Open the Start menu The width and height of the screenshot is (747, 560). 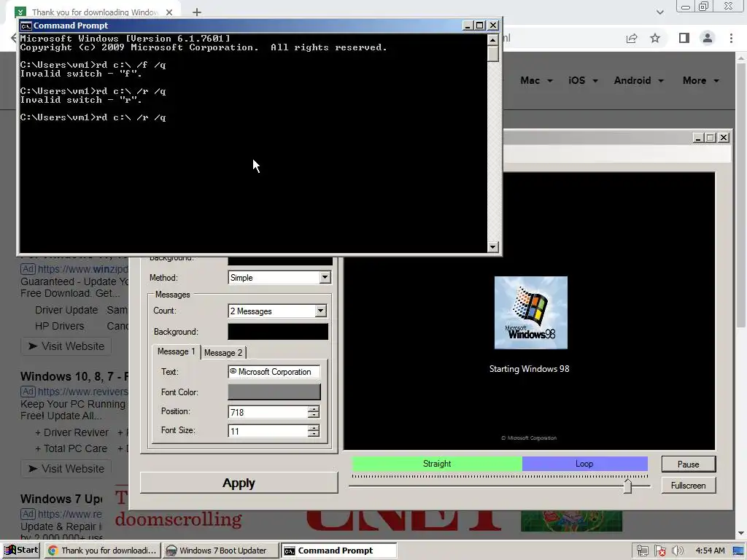tap(21, 550)
